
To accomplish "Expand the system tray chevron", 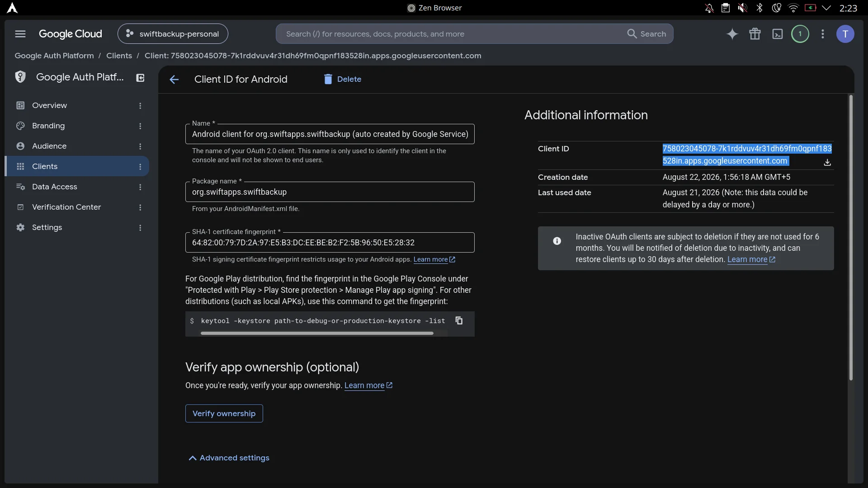I will coord(826,8).
